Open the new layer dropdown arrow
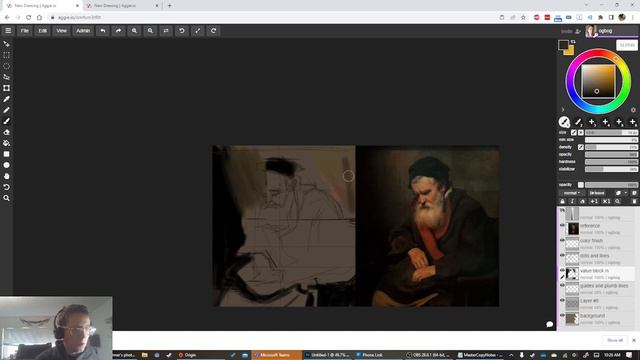Viewport: 640px width, 360px height. pos(626,193)
